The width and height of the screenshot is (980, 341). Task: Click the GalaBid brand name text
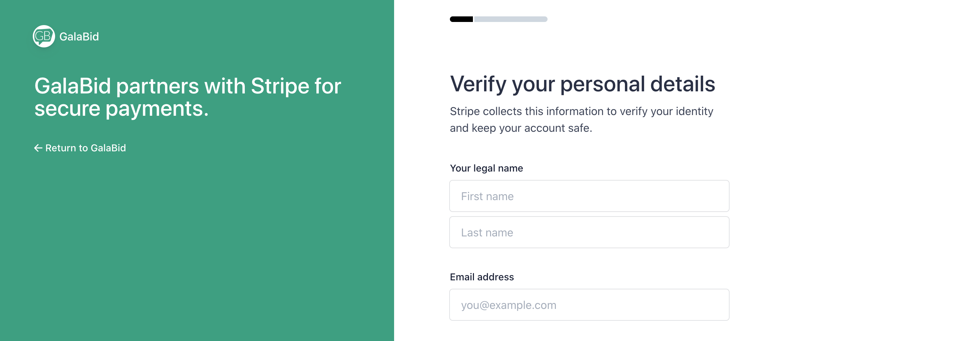pos(79,37)
